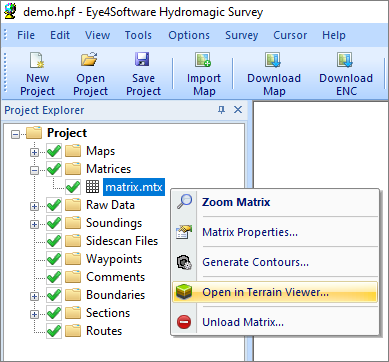Uncheck the Boundaries checkbox
Image resolution: width=389 pixels, height=362 pixels.
(54, 295)
